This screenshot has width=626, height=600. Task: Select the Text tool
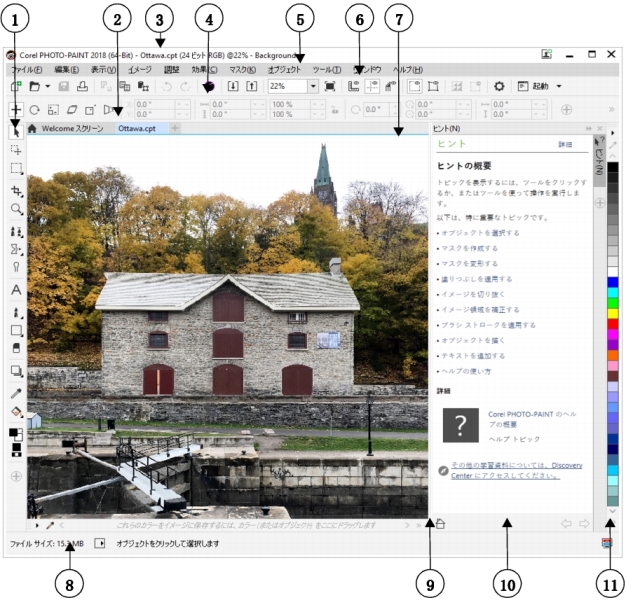16,289
